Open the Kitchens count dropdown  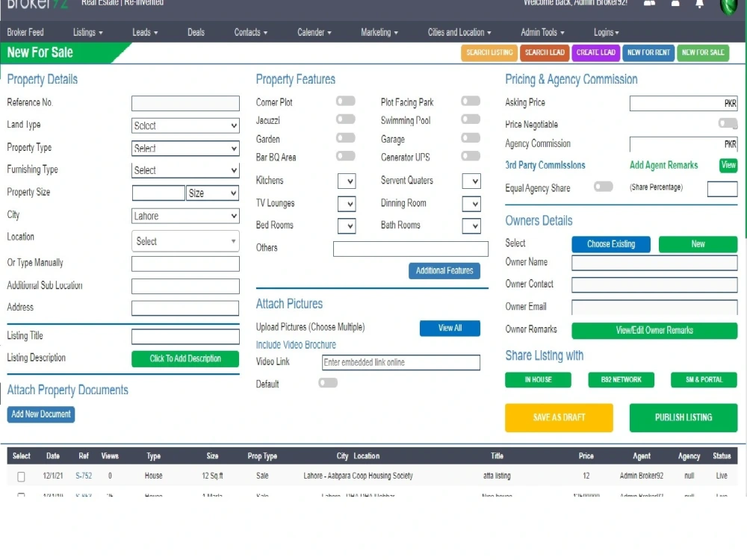[x=347, y=181]
